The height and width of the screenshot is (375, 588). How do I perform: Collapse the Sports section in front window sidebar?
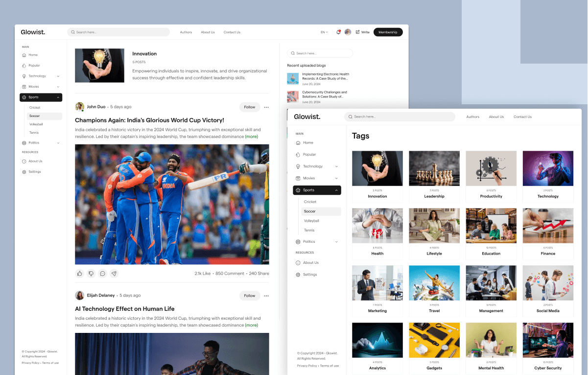click(336, 190)
